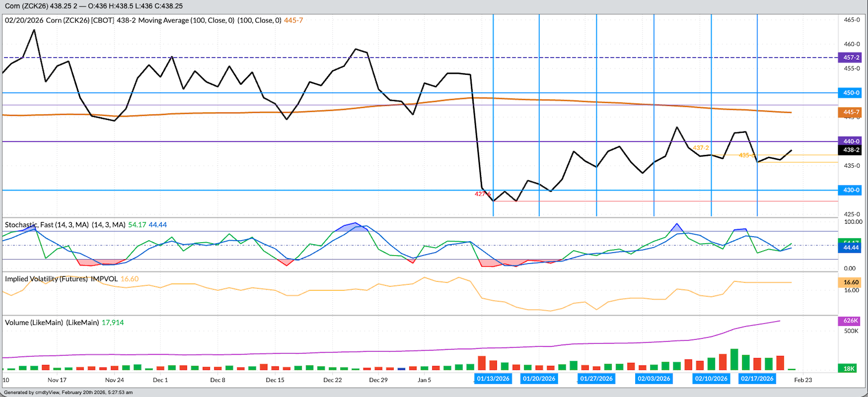Click the blue 44.44 stochastic value tag
The width and height of the screenshot is (868, 397).
851,248
